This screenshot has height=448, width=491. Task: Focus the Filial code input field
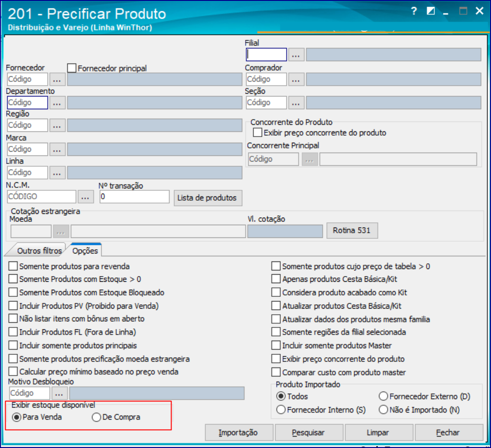(x=266, y=55)
